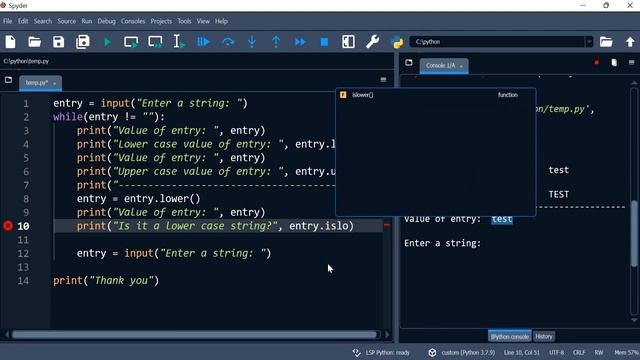Step into function debug icon
This screenshot has width=640, height=360.
click(x=252, y=42)
